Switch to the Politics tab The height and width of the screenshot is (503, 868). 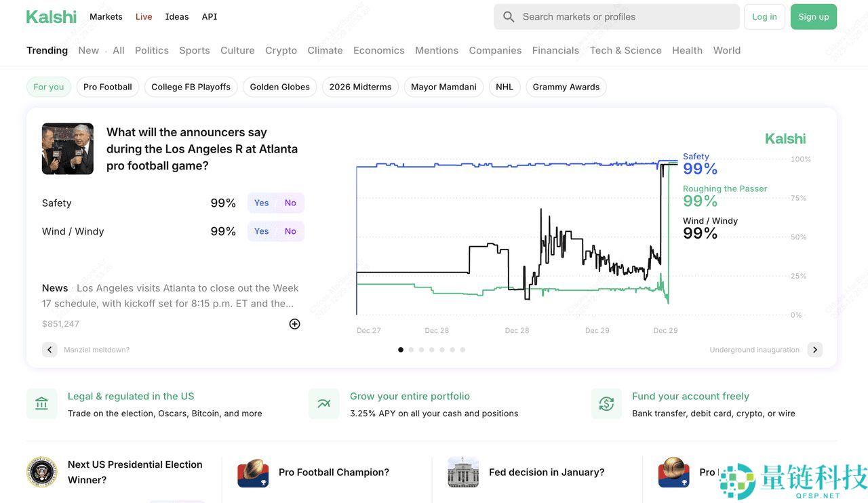(152, 50)
